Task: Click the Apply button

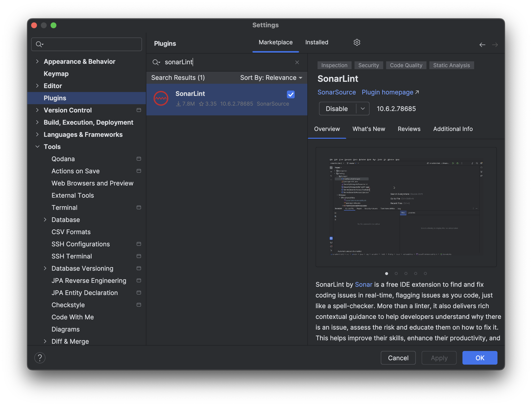Action: [x=439, y=358]
